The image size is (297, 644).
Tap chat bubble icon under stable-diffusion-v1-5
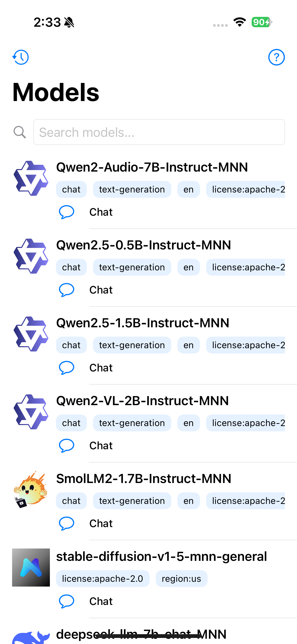pos(67,601)
